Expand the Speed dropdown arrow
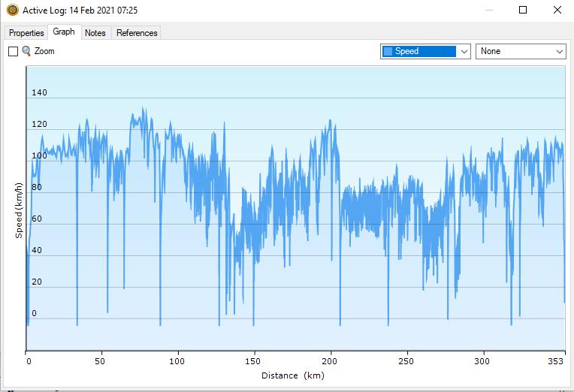The height and width of the screenshot is (392, 574). pos(464,51)
